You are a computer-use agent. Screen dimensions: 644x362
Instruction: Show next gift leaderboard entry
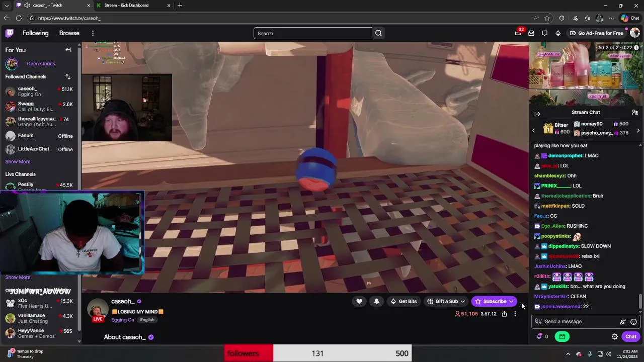638,131
